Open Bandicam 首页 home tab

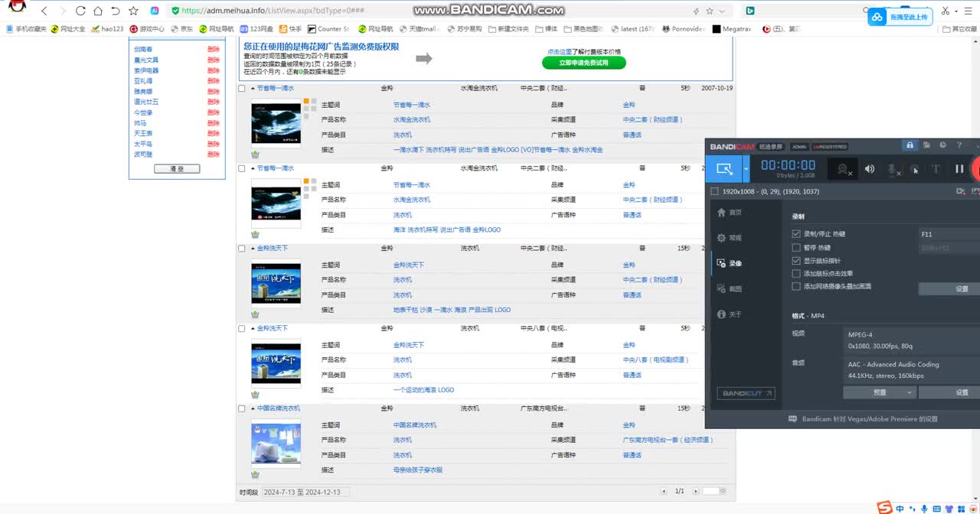(729, 213)
